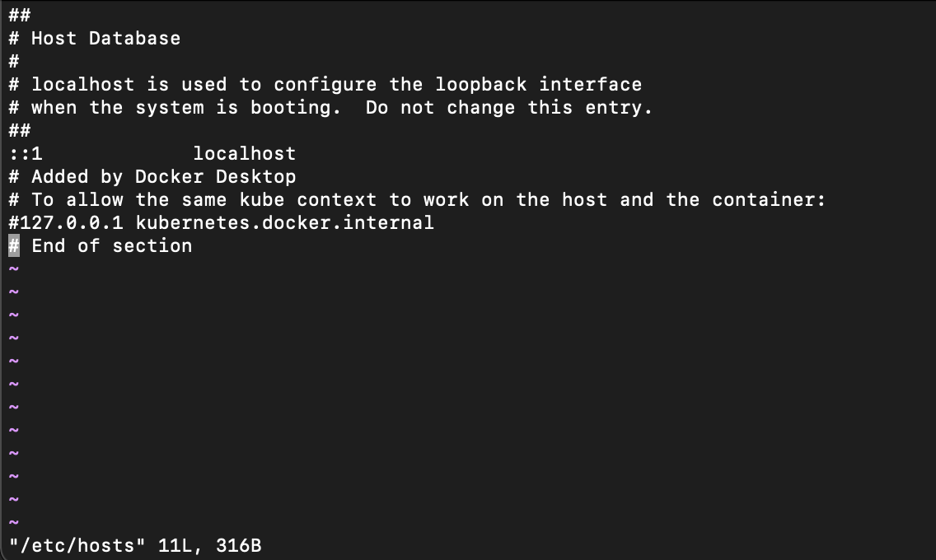
Task: Click the Host Database comment line
Action: pos(94,38)
